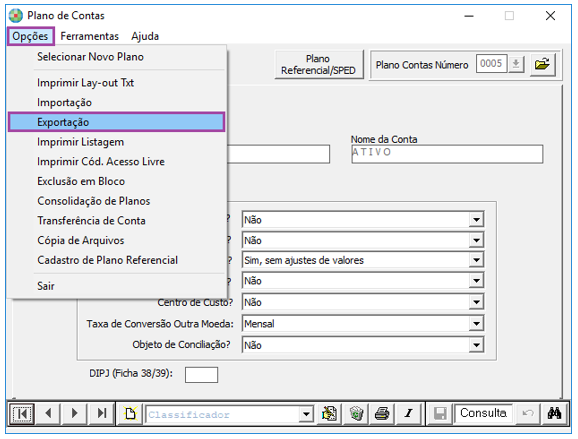Open search with the binoculars icon
Image resolution: width=578 pixels, height=439 pixels.
(554, 414)
